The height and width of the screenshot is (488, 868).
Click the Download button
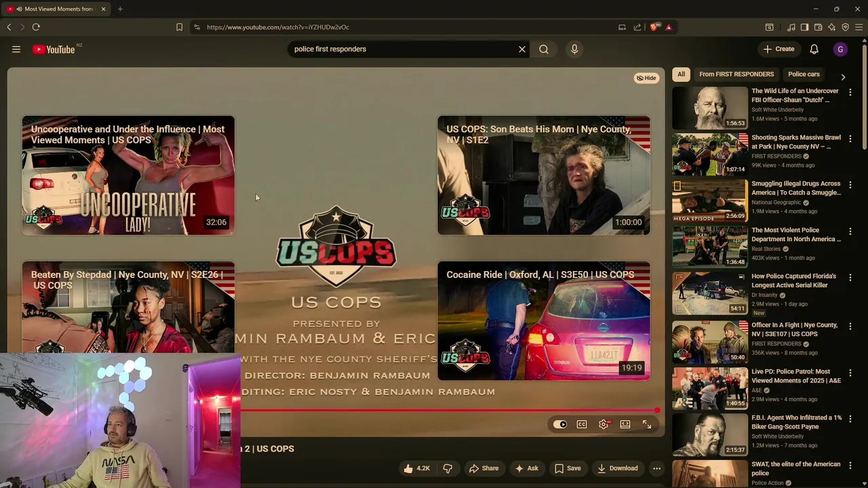tap(618, 468)
